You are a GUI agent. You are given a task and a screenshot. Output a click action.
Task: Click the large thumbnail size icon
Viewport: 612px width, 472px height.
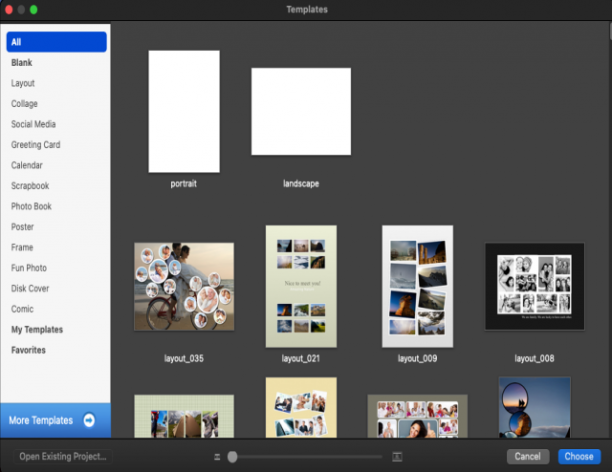397,457
